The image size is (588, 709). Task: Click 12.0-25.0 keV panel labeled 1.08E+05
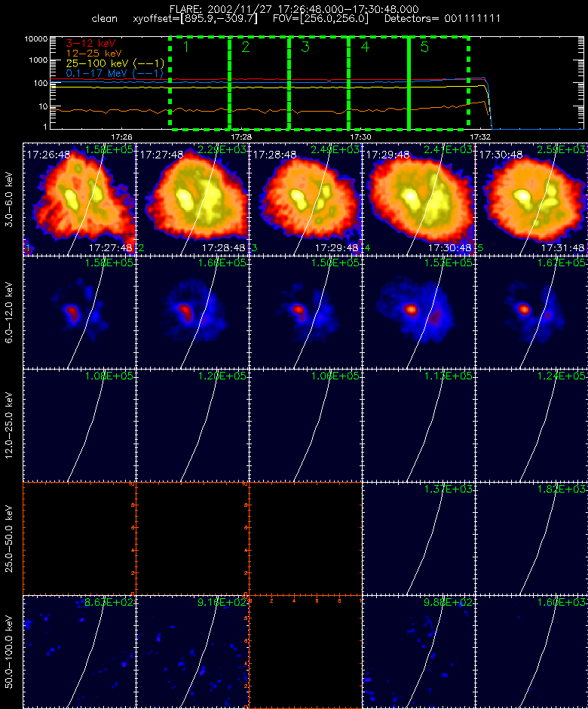80,425
